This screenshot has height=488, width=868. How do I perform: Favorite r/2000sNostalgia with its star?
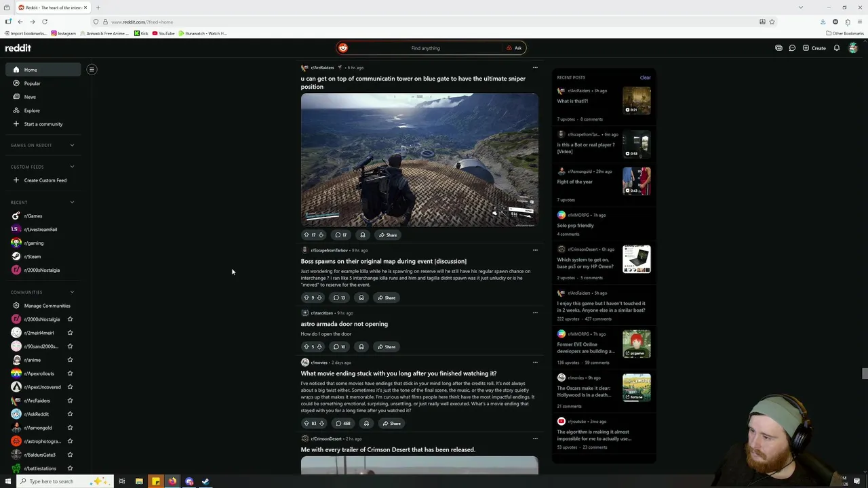[x=70, y=319]
